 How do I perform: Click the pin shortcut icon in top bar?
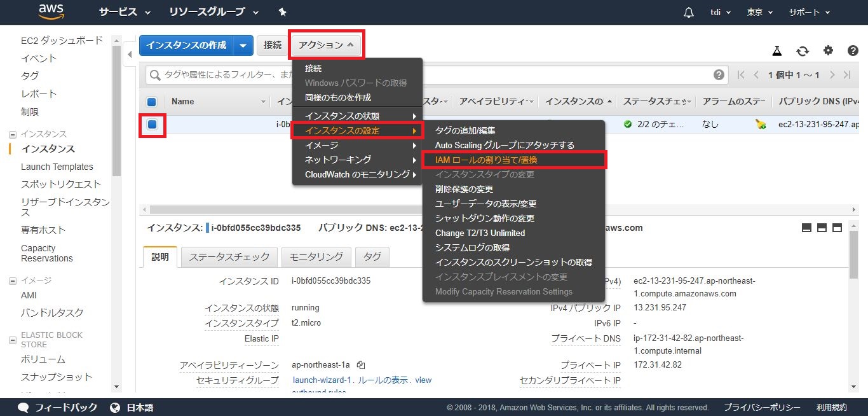[x=283, y=13]
